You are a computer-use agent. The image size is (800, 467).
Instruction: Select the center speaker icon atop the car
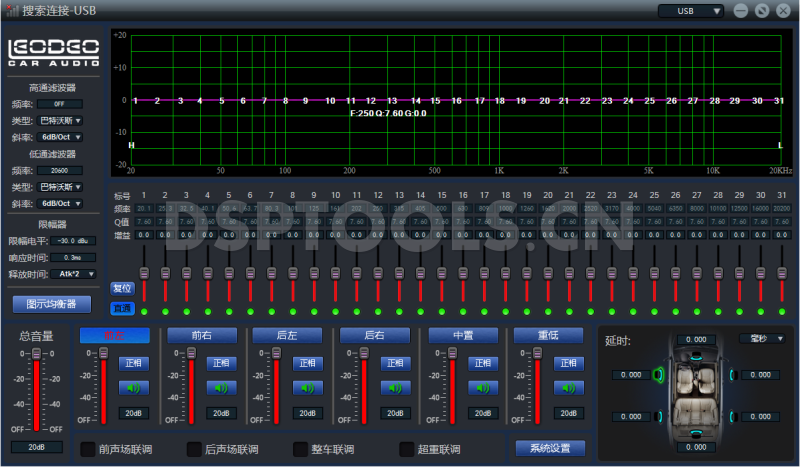(x=696, y=358)
